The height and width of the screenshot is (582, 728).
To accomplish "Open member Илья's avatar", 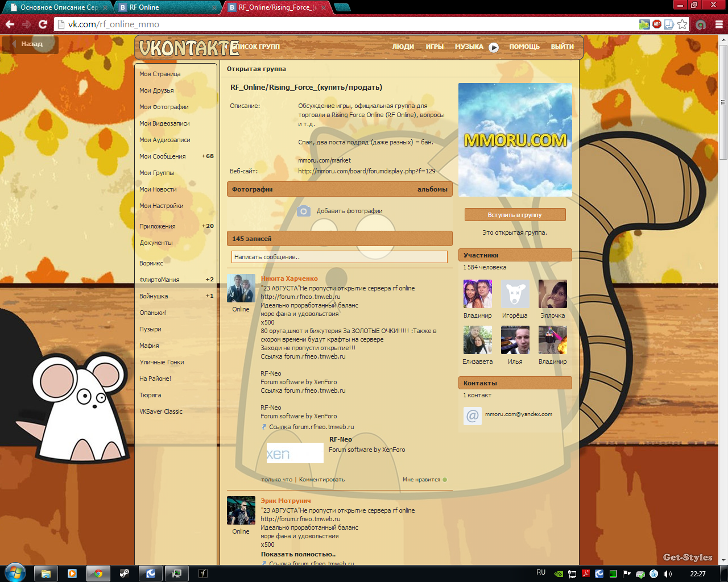I will 515,340.
